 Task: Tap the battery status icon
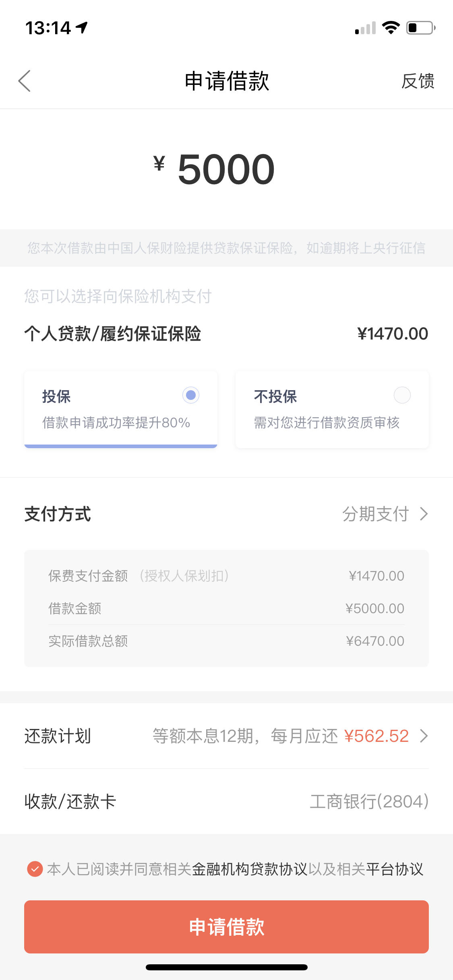(x=421, y=28)
